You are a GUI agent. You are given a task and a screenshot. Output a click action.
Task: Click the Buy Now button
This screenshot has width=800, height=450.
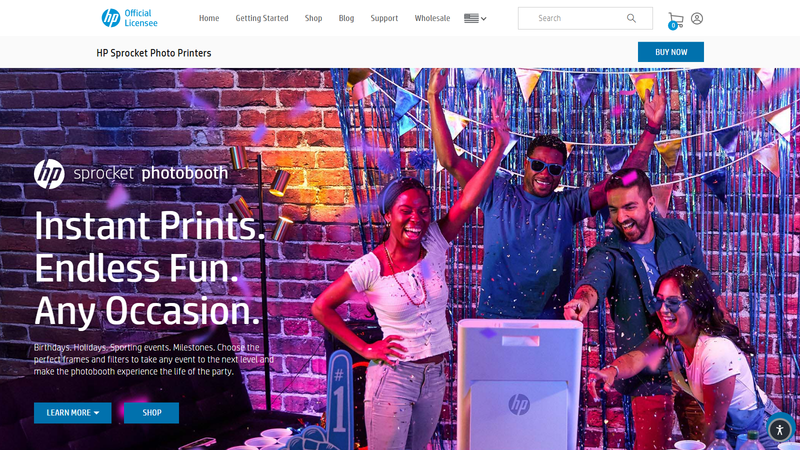(670, 52)
